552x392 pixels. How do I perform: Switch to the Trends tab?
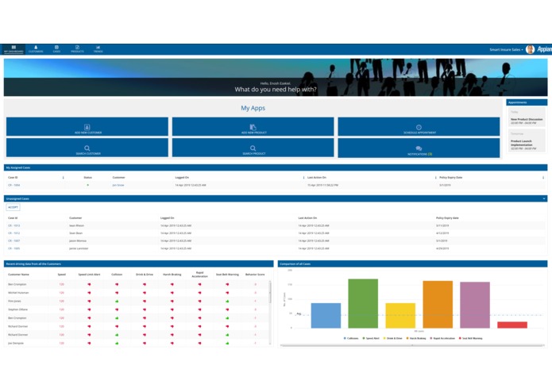coord(98,49)
